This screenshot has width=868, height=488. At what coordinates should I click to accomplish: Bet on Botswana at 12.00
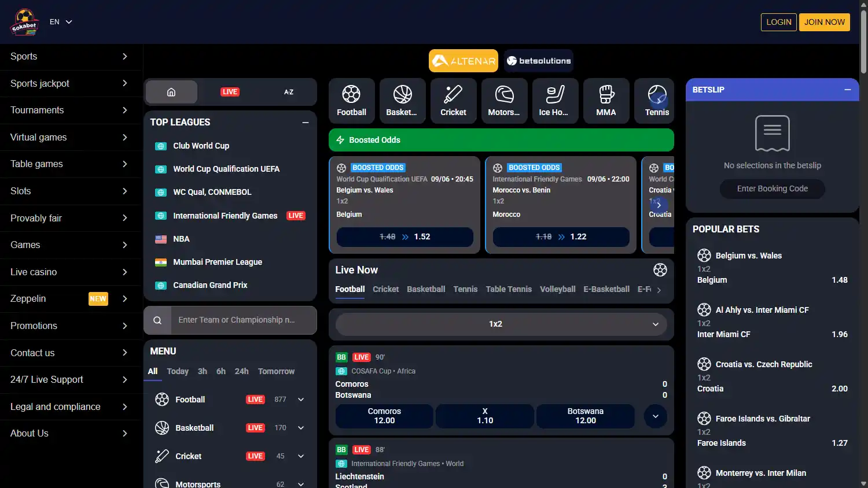[586, 416]
